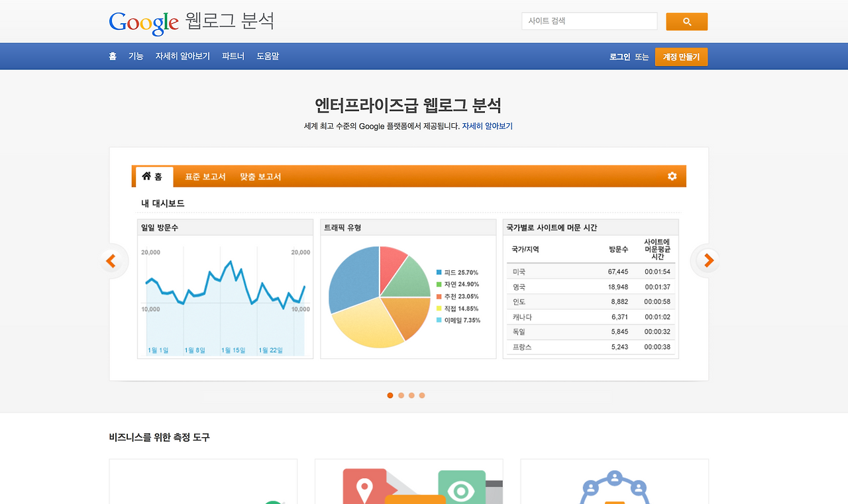Click the 캐나다 country cell
This screenshot has height=504, width=848.
[x=522, y=317]
